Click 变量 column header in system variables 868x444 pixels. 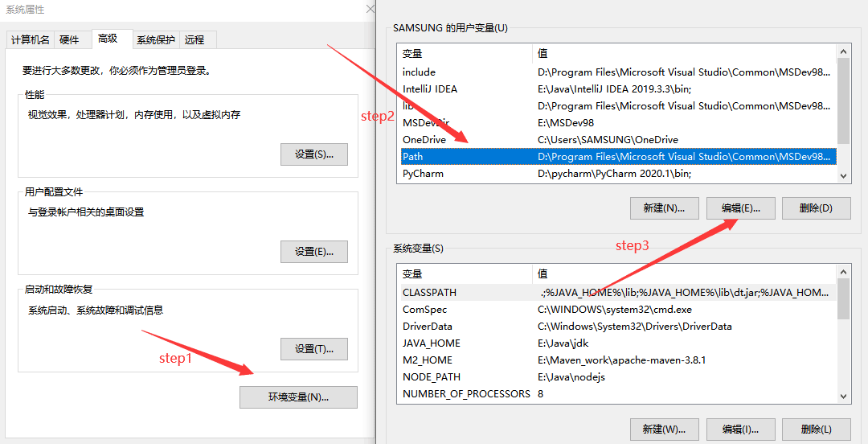click(x=465, y=273)
